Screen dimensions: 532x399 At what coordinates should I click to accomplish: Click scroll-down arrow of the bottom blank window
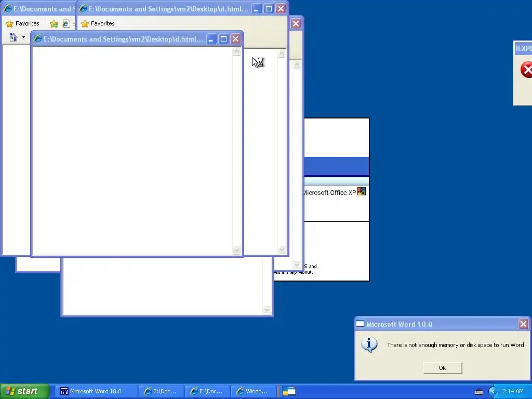(x=267, y=310)
